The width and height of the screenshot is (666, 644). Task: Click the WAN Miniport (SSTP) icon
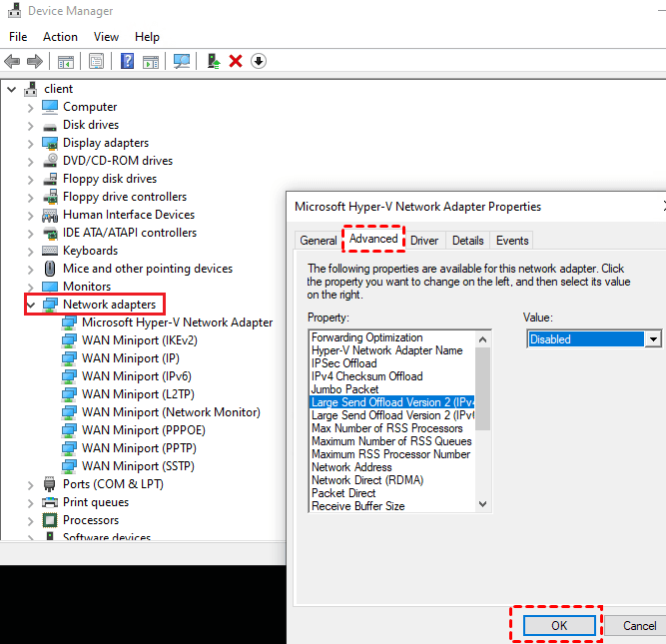pyautogui.click(x=69, y=466)
